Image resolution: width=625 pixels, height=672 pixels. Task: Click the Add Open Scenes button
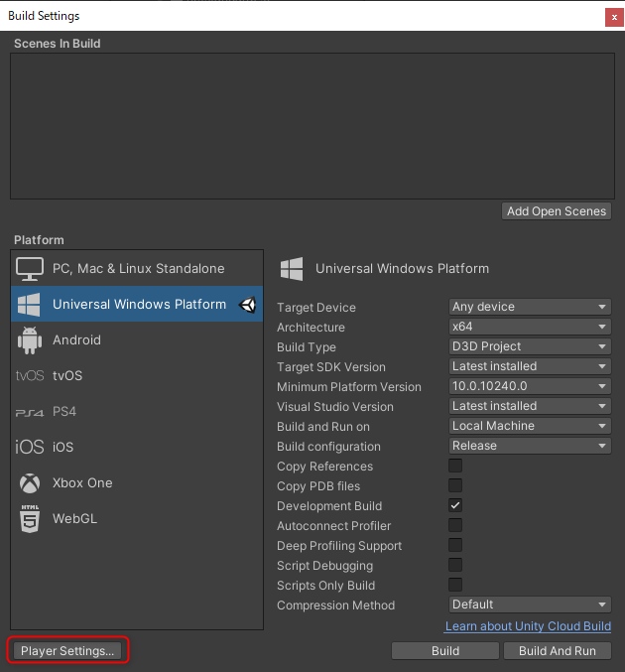click(x=557, y=211)
